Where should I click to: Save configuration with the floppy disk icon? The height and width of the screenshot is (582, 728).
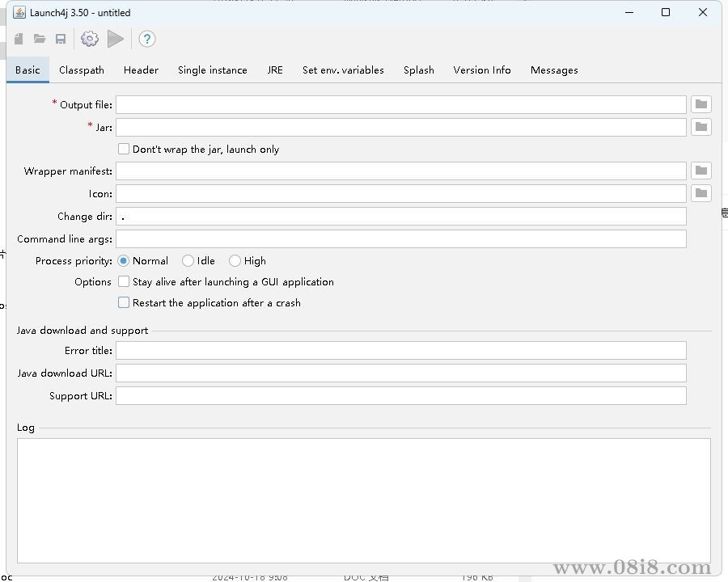coord(61,39)
